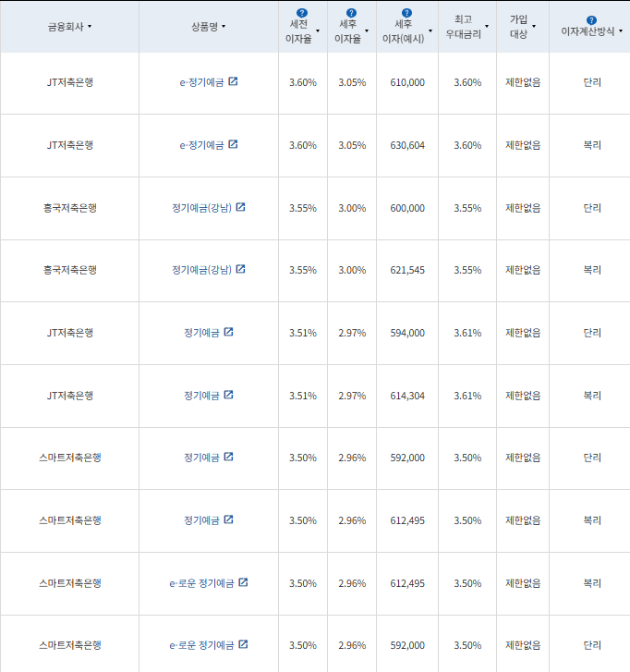
Task: Open 정기예금(강남) link in the 600,000 row
Action: [201, 208]
